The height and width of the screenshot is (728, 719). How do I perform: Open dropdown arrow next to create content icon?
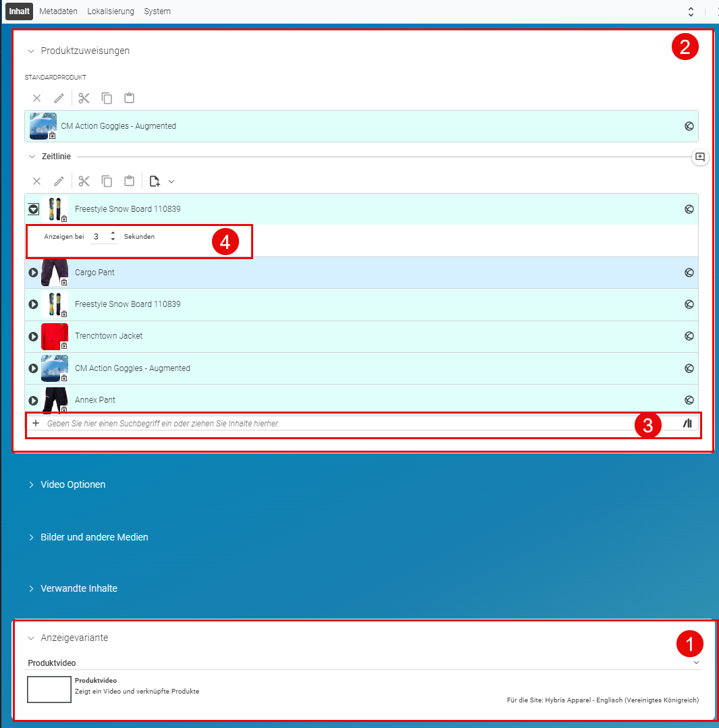(x=171, y=181)
